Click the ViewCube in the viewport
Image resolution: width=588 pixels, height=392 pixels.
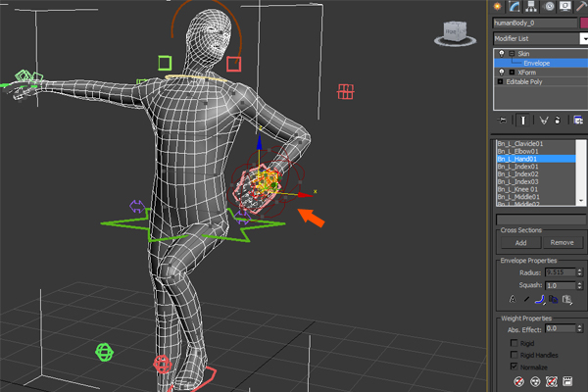pyautogui.click(x=455, y=33)
